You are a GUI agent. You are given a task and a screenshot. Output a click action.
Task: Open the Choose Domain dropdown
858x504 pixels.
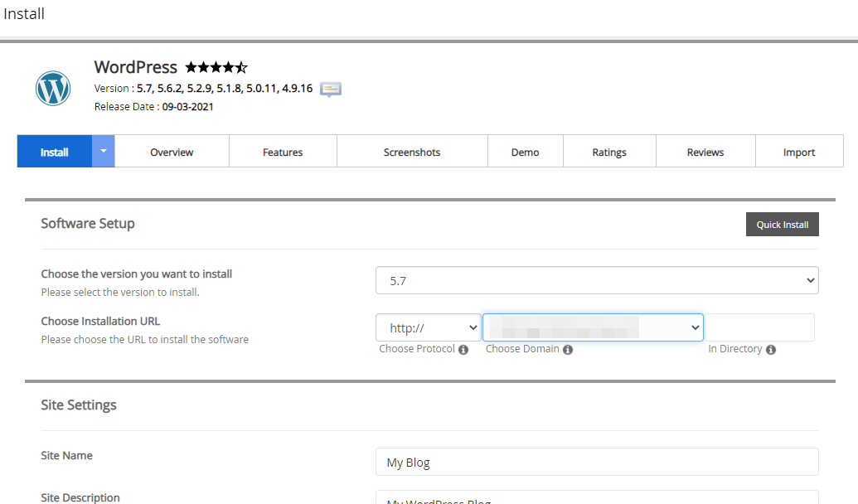[594, 327]
